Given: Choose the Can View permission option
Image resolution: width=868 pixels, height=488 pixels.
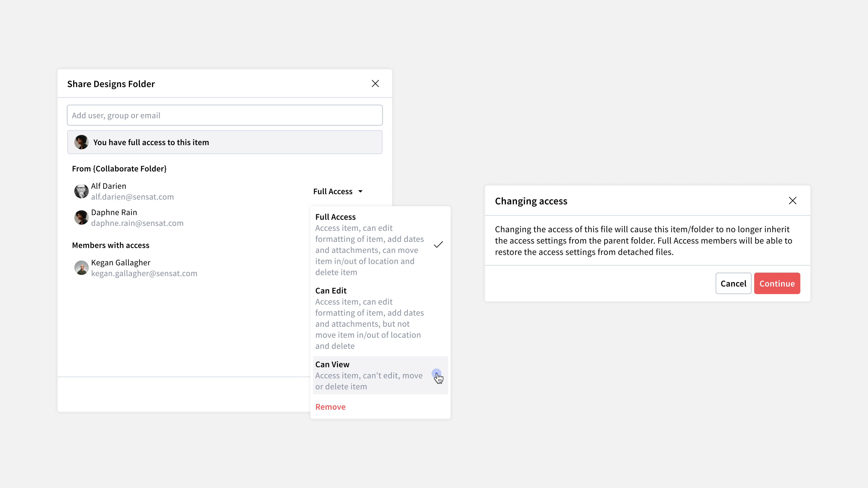Looking at the screenshot, I should pos(380,375).
